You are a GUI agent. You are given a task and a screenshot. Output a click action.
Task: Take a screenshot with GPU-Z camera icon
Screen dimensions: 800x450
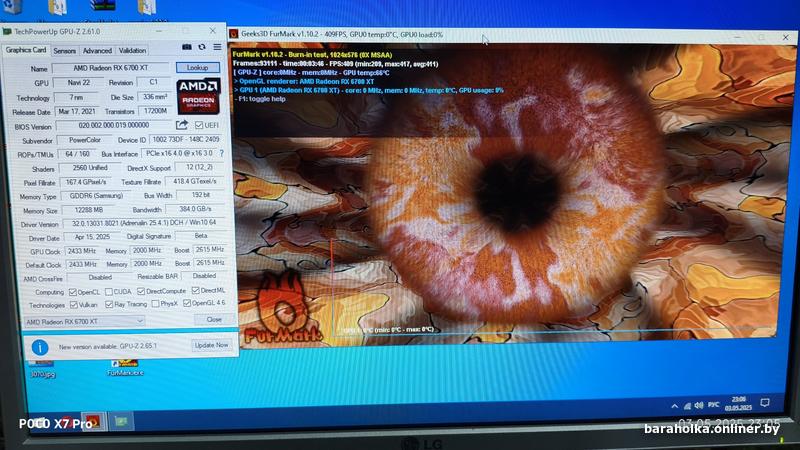[x=187, y=47]
